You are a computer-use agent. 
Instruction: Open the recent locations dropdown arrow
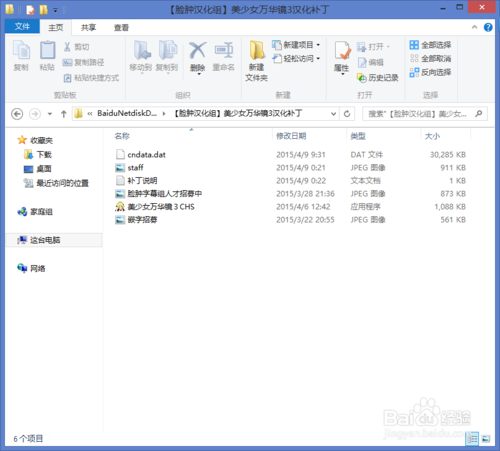point(50,114)
